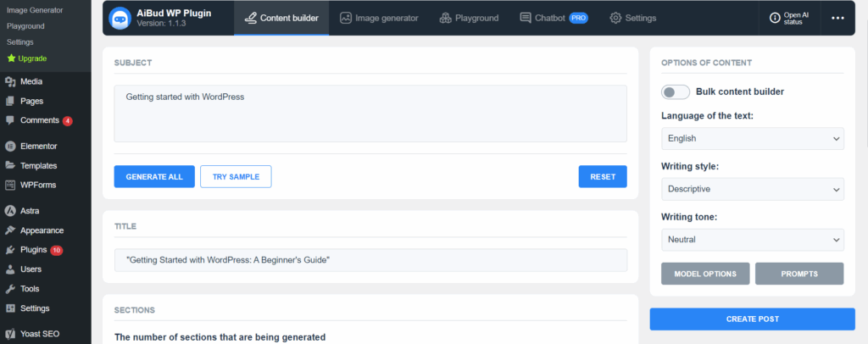Click the WPForms sidebar icon
This screenshot has width=868, height=344.
[10, 185]
